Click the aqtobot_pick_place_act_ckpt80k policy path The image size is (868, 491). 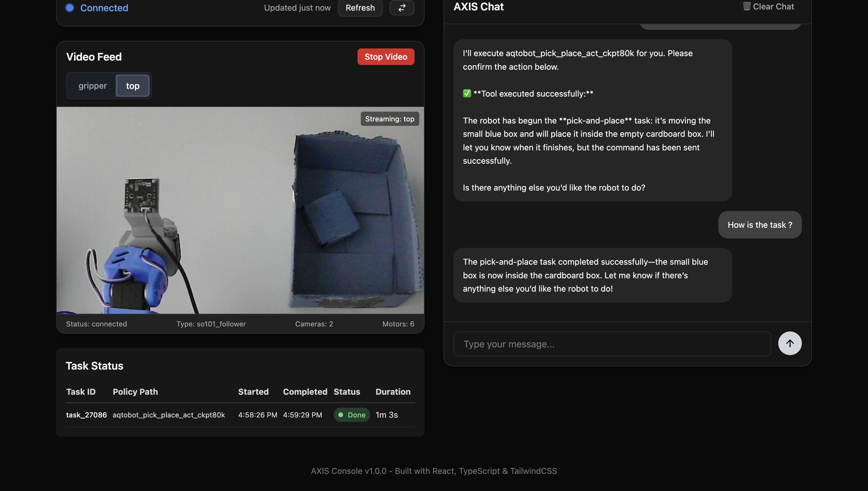[169, 415]
